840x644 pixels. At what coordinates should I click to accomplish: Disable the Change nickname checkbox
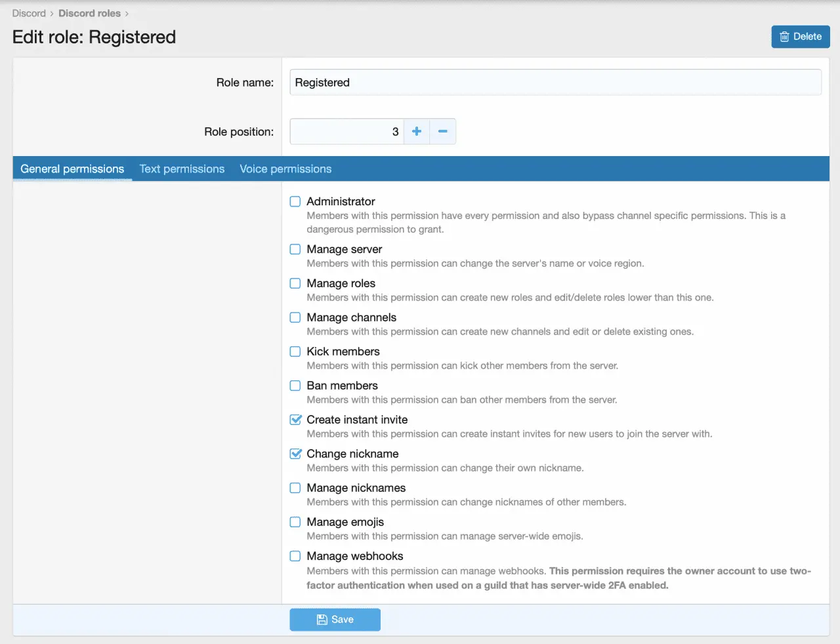[x=295, y=454]
